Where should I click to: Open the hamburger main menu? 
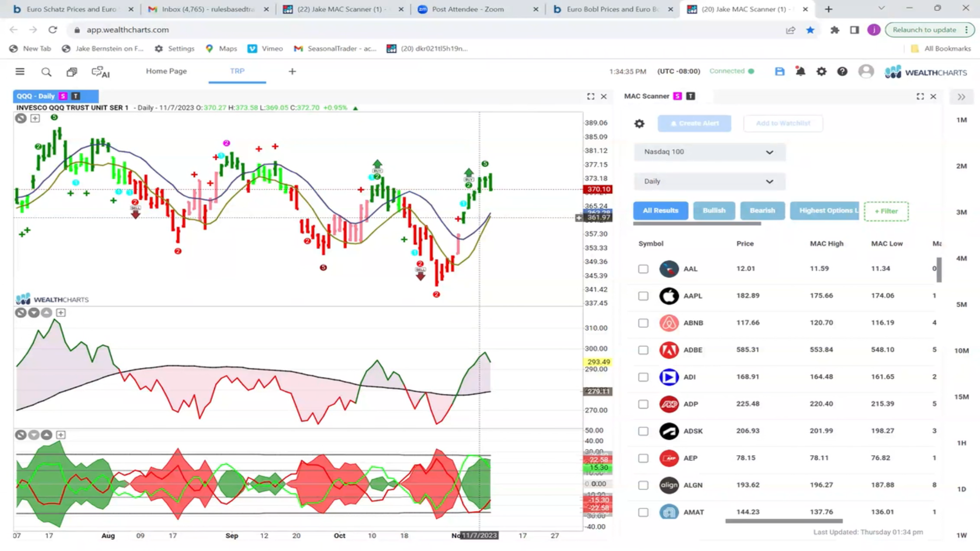coord(20,72)
